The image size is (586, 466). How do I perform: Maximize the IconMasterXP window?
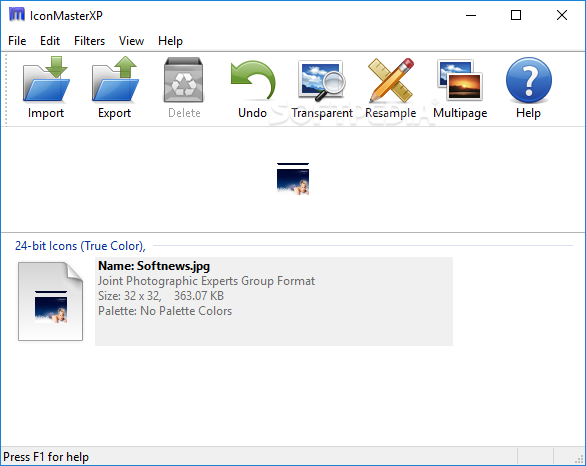pos(516,15)
